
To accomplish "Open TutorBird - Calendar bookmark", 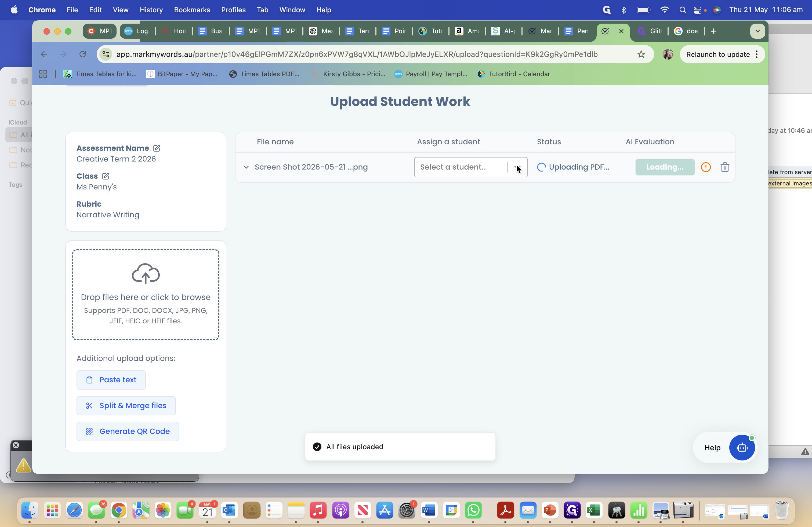I will point(514,74).
